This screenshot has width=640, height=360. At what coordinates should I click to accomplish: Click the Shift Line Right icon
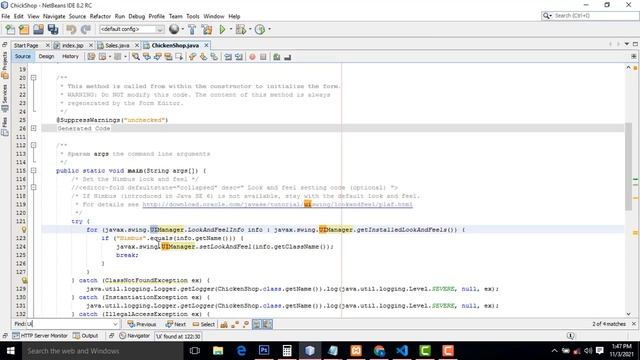(239, 57)
